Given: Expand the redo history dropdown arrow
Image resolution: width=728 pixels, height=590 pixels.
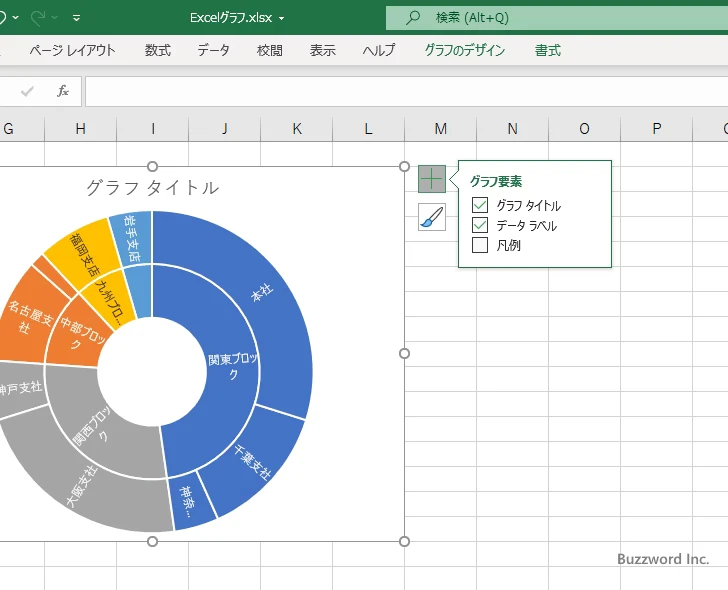Looking at the screenshot, I should tap(54, 18).
